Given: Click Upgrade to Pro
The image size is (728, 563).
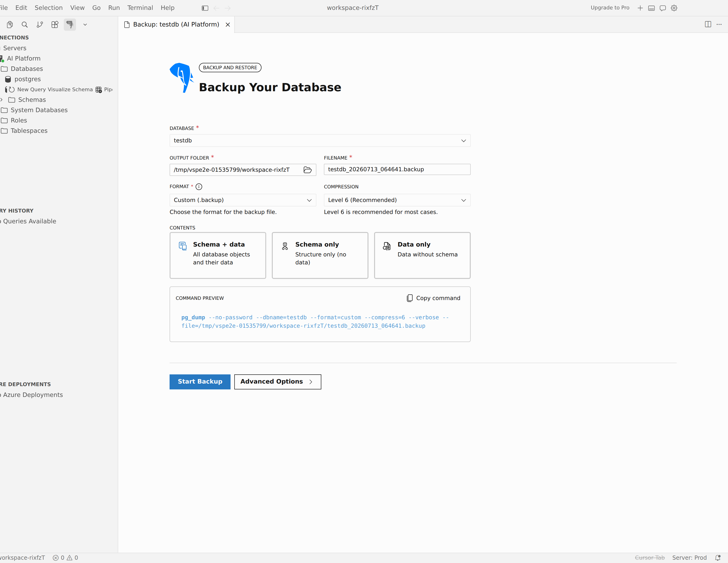Looking at the screenshot, I should tap(610, 8).
